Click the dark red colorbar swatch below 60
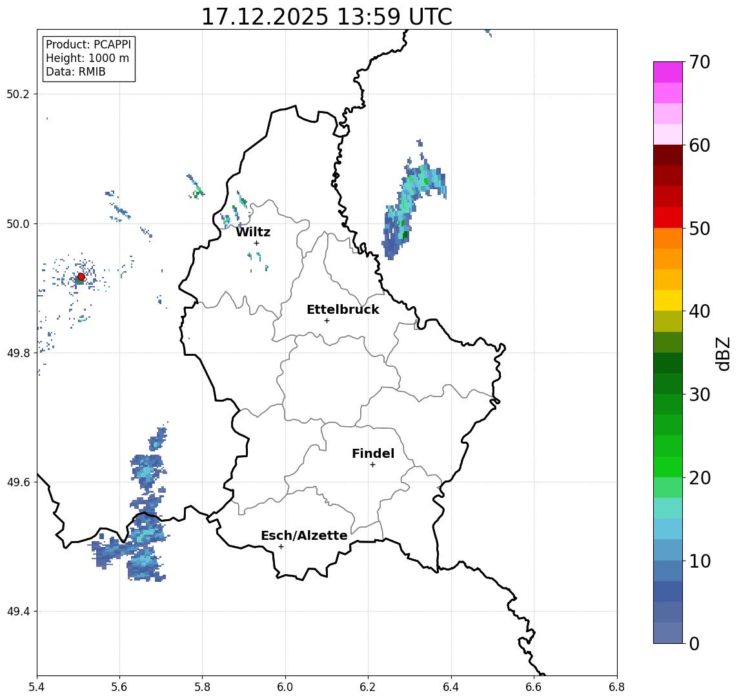 pos(668,155)
